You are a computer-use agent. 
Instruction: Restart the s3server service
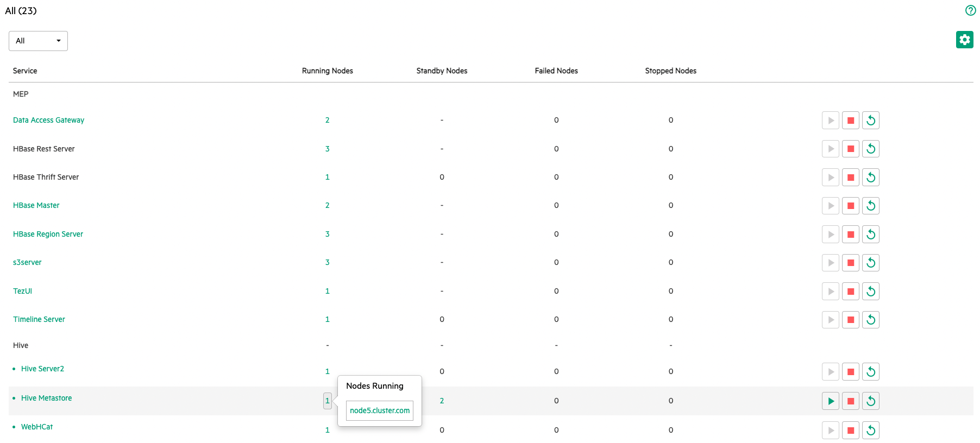pos(870,263)
